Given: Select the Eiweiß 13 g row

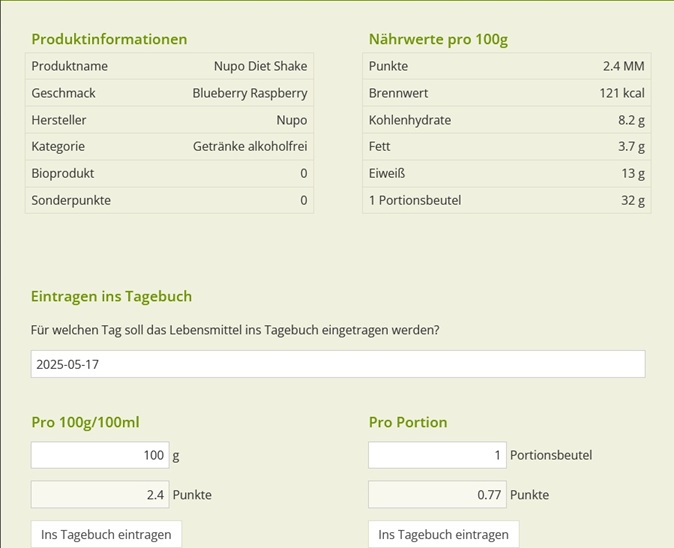Looking at the screenshot, I should click(507, 173).
